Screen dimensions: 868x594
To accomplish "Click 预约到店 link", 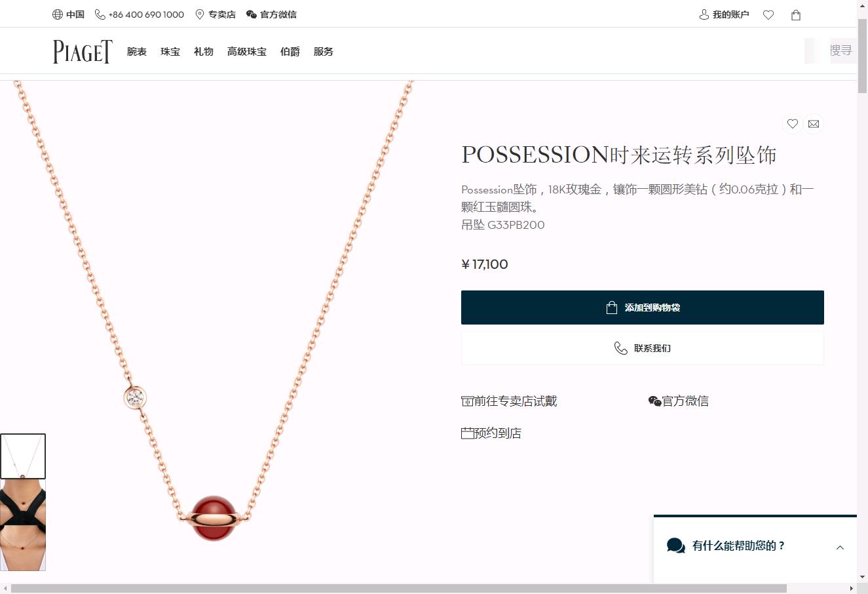I will coord(491,433).
